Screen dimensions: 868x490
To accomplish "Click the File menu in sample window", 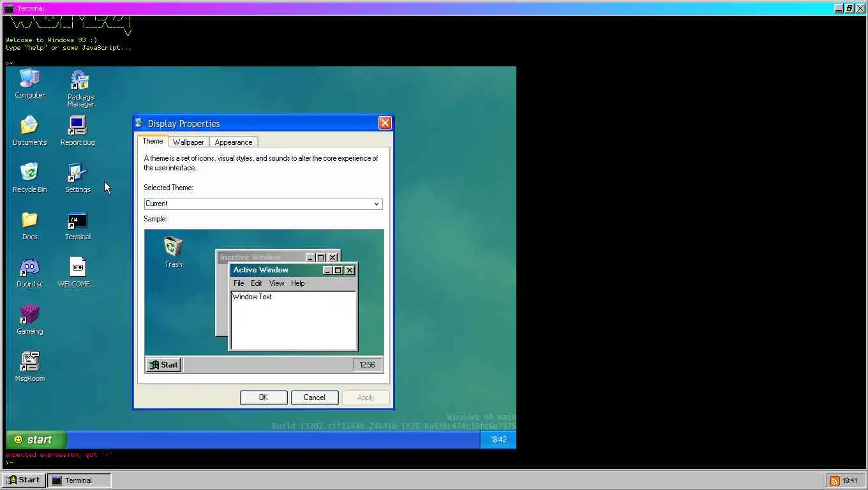I will tap(239, 283).
